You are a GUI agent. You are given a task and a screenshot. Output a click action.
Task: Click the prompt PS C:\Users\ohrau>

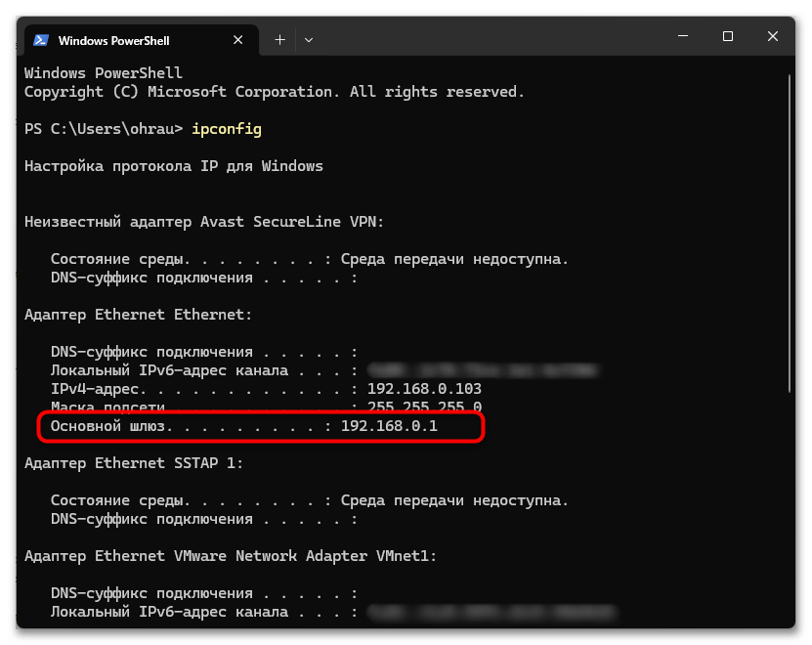[x=104, y=128]
